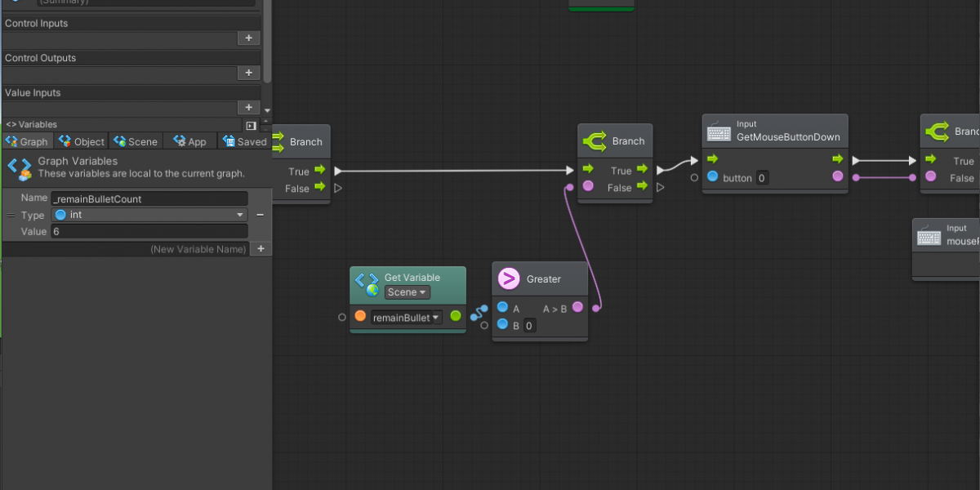Screen dimensions: 980x490
Task: Switch to the Saved variables tab
Action: coord(244,141)
